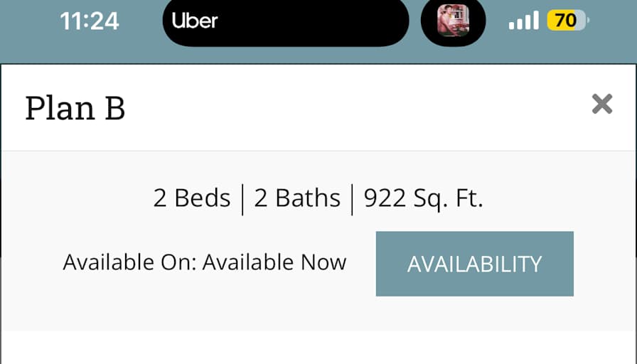Select the Plan B heading text
Viewport: 637px width, 364px height.
click(75, 108)
